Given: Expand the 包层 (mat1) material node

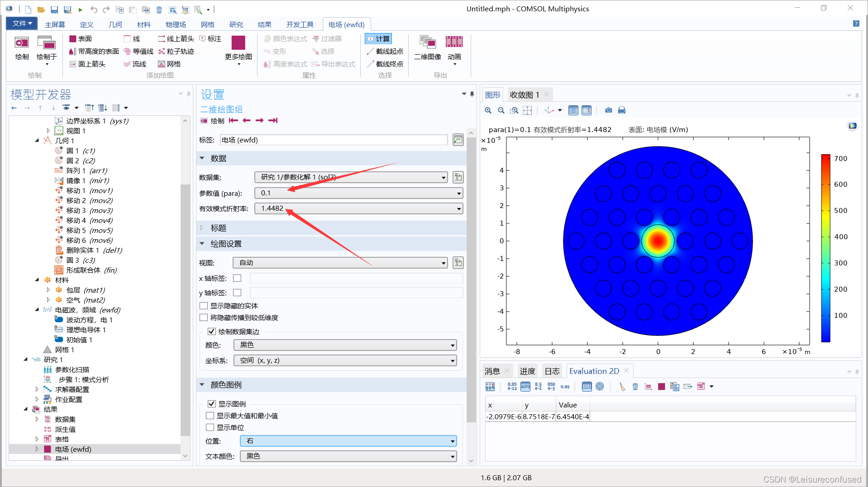Looking at the screenshot, I should click(48, 290).
